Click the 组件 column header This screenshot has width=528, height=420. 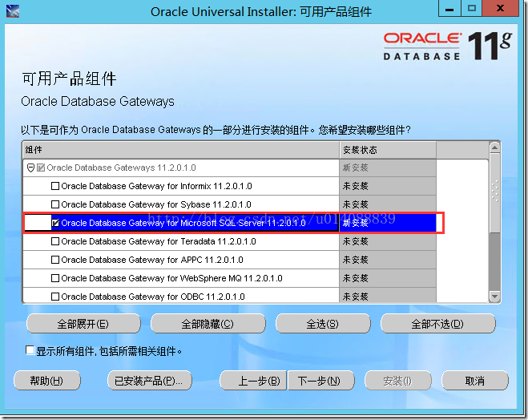[181, 150]
